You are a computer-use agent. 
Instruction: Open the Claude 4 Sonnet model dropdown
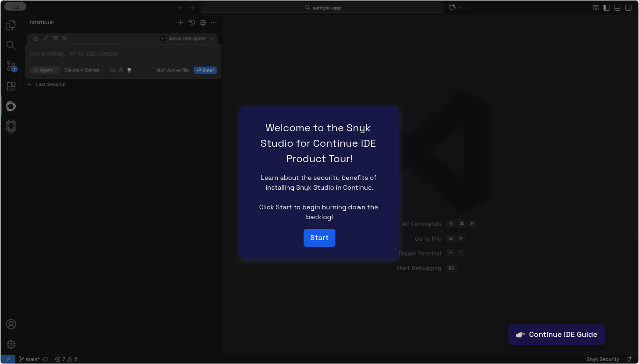click(x=84, y=70)
